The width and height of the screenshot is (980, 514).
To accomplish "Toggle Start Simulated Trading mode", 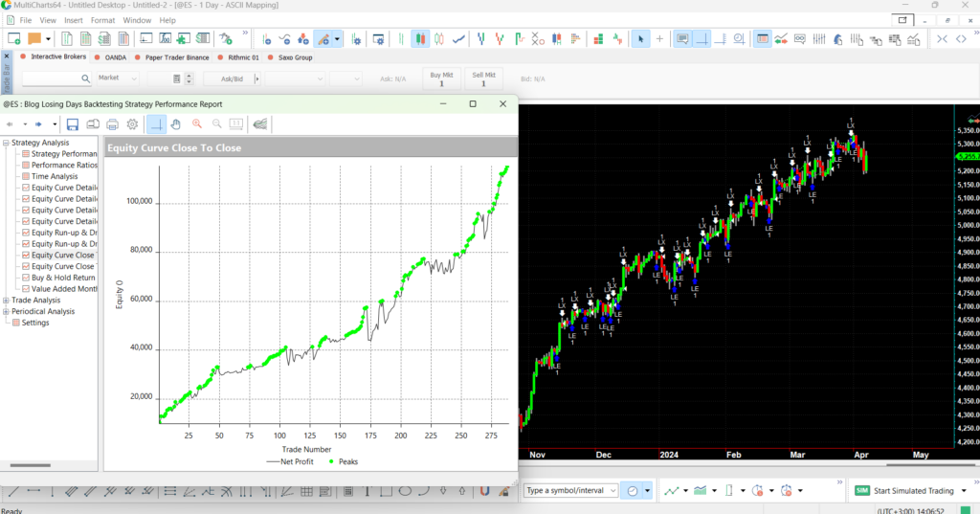I will coord(905,491).
